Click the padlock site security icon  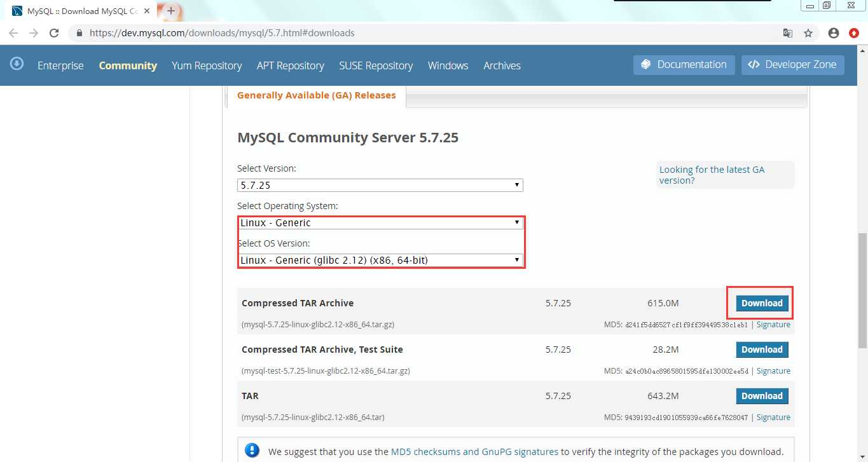[79, 33]
